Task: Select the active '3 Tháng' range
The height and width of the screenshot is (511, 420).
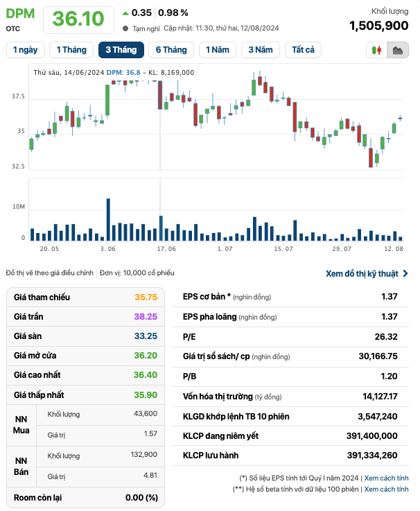Action: click(x=121, y=50)
